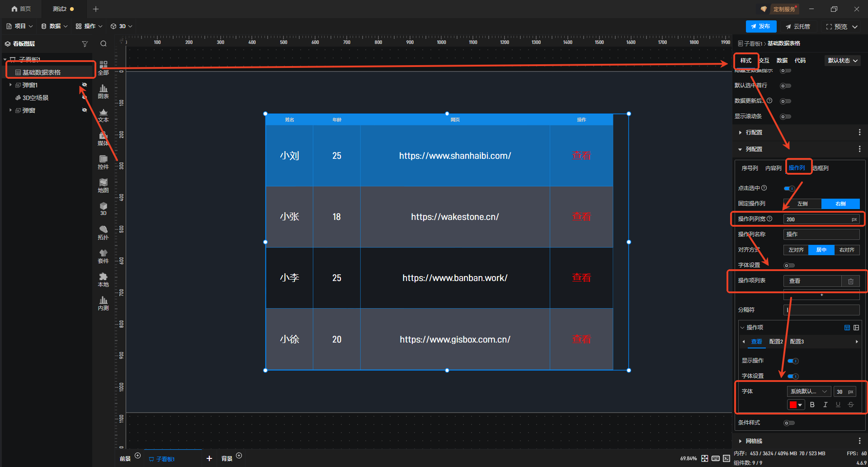Image resolution: width=868 pixels, height=467 pixels.
Task: Delete the 查看 operation item
Action: coord(850,281)
